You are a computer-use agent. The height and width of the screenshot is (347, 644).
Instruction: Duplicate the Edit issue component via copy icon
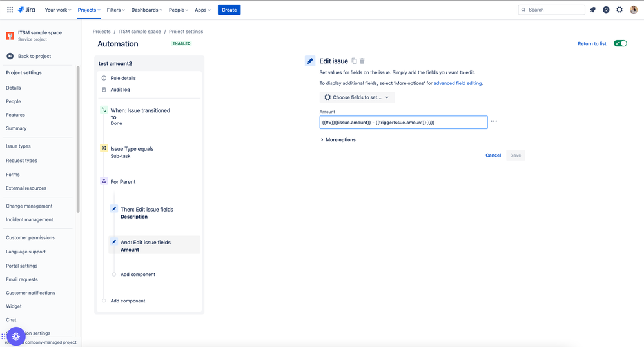tap(354, 61)
